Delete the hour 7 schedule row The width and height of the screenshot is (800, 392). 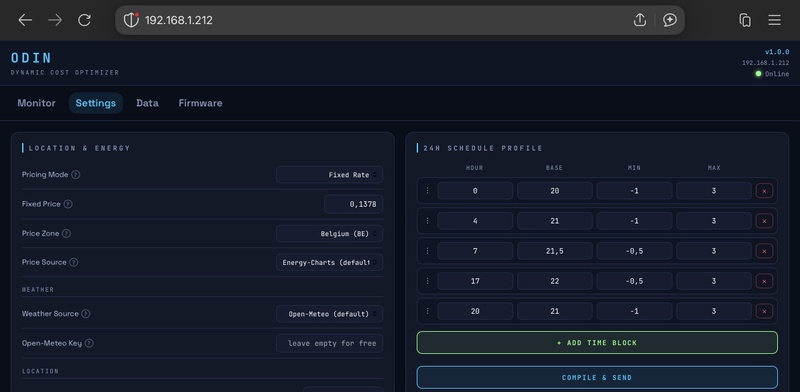pos(764,251)
